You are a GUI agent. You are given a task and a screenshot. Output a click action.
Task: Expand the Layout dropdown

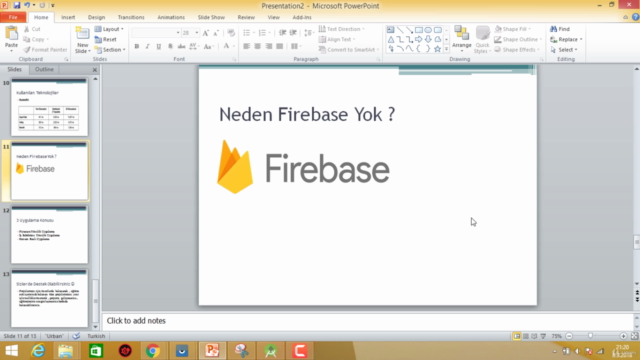(109, 29)
